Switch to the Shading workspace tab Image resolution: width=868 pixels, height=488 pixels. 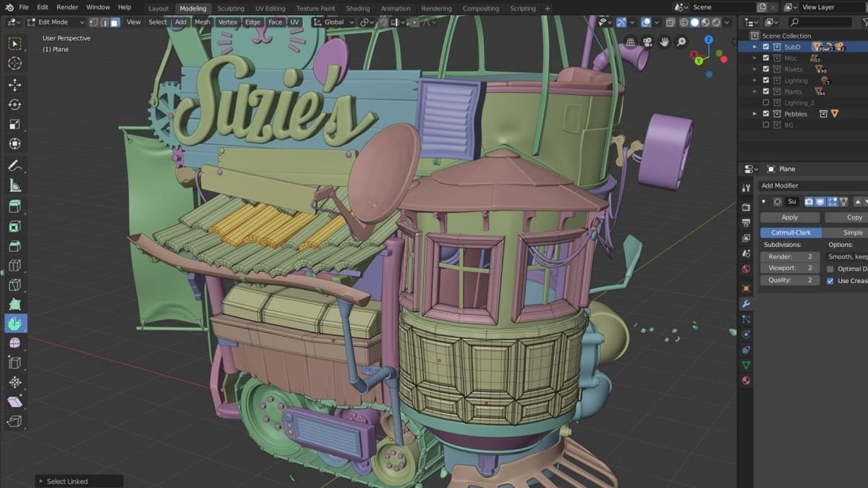pos(357,8)
